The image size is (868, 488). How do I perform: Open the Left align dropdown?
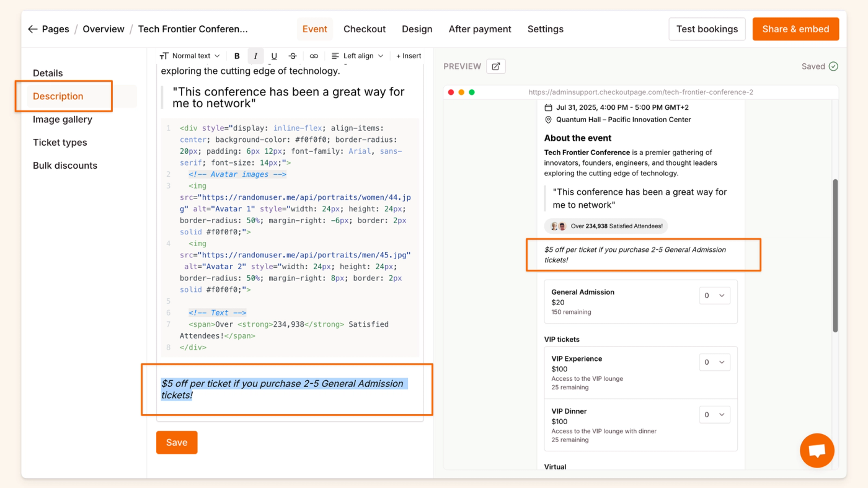(x=357, y=56)
